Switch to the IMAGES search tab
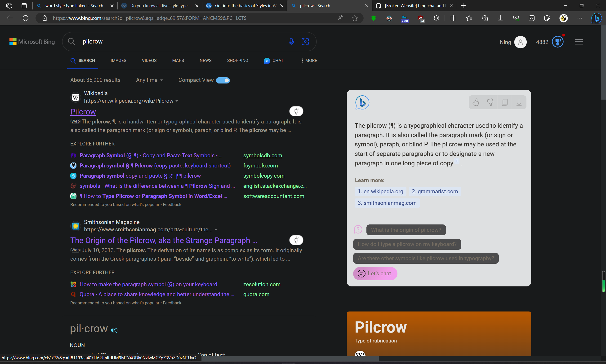Screen dimensions: 606x364 click(x=119, y=60)
